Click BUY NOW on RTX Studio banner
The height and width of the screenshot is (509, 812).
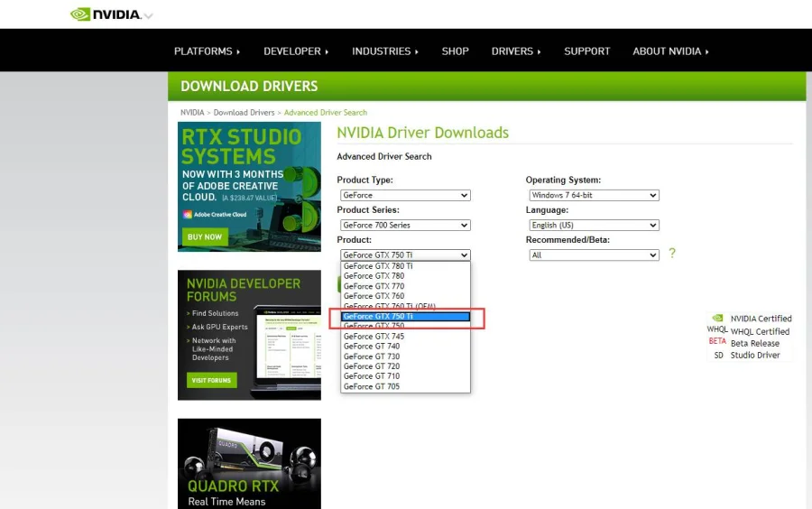coord(205,237)
